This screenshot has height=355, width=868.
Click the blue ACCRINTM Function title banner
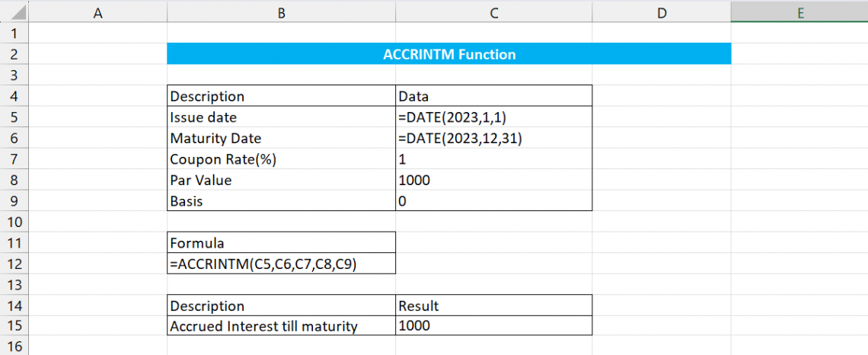click(x=448, y=55)
